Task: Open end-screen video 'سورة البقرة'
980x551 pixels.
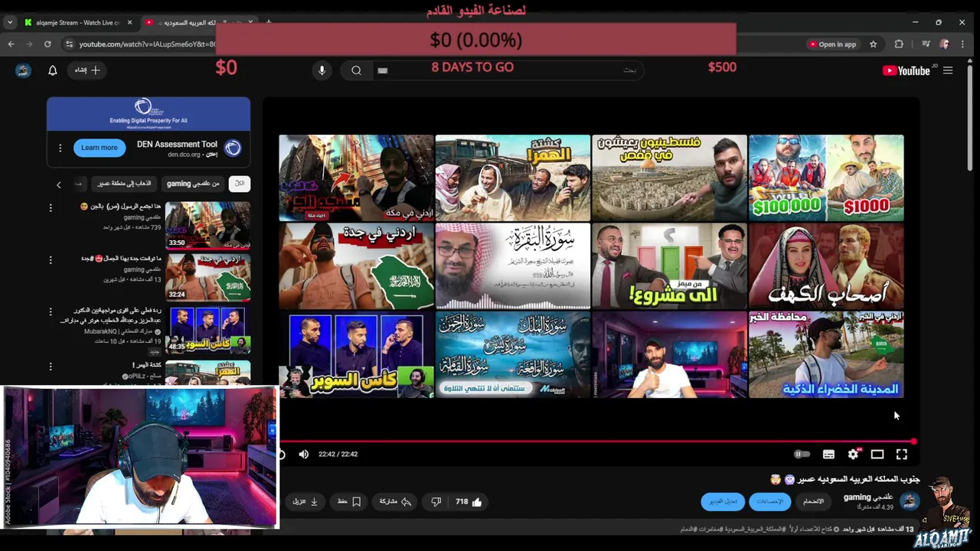Action: tap(513, 266)
